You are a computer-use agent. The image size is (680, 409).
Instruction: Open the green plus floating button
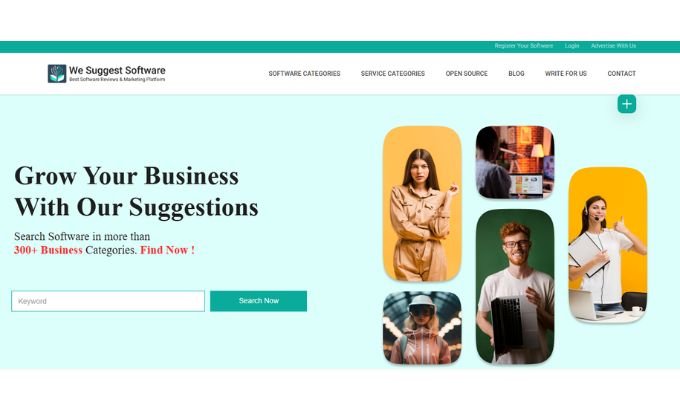click(627, 104)
